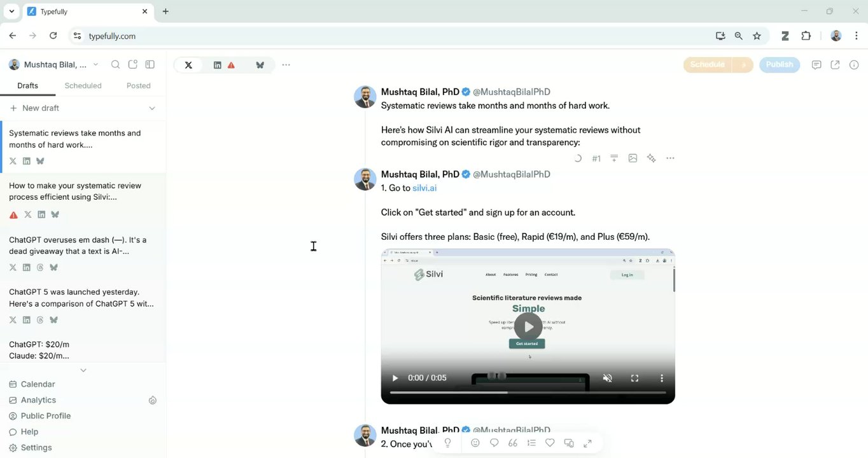
Task: Open the draft 'ChatGPT 5 was launched yesterday'
Action: pyautogui.click(x=83, y=306)
